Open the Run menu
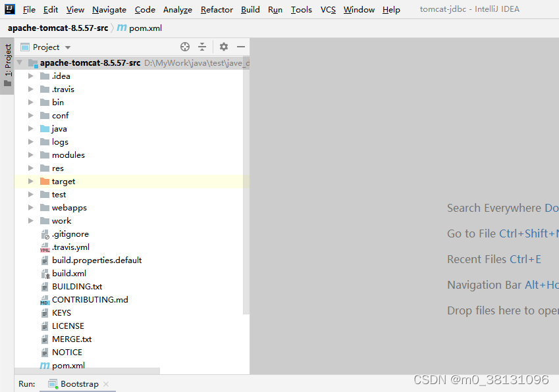 click(275, 10)
